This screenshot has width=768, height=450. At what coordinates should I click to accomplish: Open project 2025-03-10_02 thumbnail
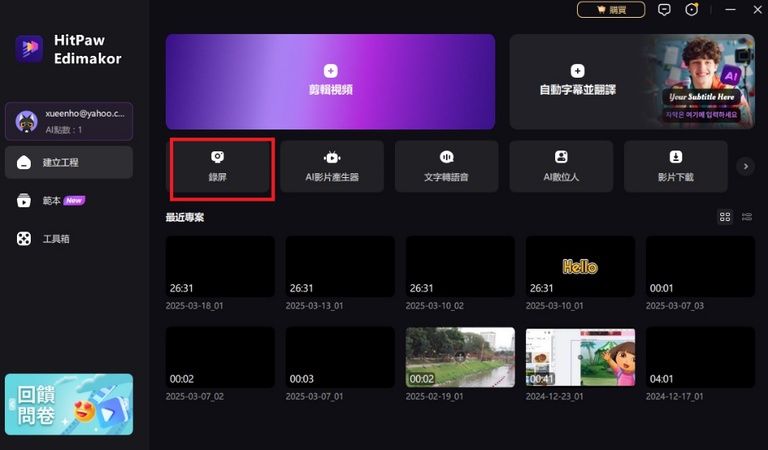click(460, 266)
